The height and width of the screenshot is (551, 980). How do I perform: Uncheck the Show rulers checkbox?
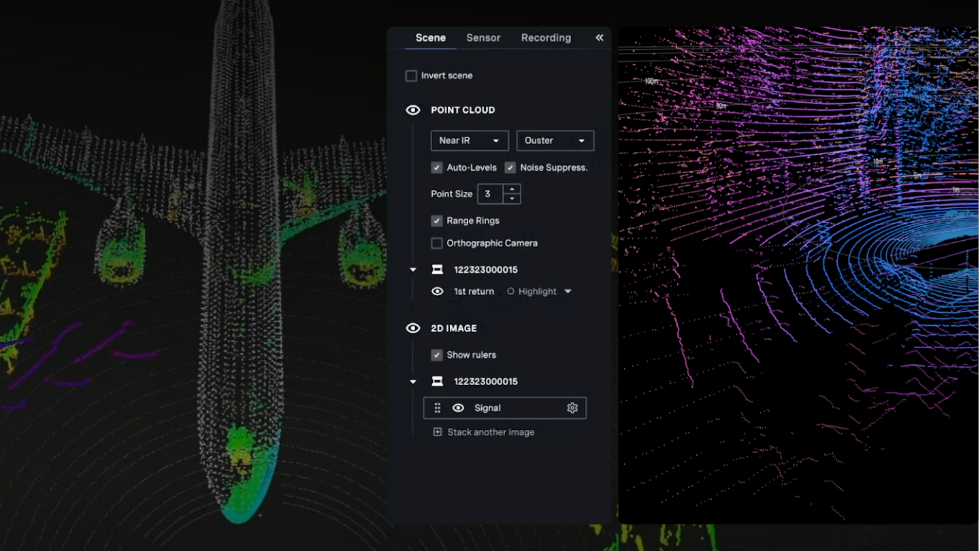pos(437,355)
